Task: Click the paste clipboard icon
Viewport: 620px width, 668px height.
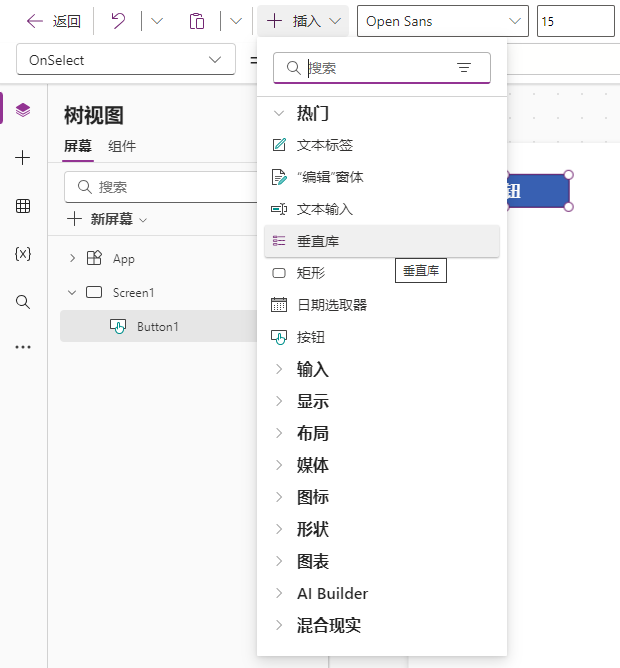Action: click(196, 21)
